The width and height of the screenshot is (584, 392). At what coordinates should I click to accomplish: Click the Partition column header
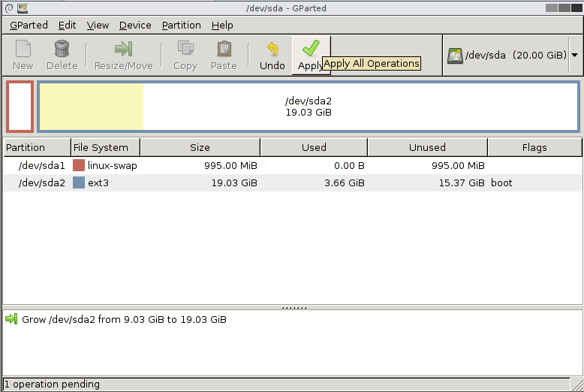(x=37, y=147)
